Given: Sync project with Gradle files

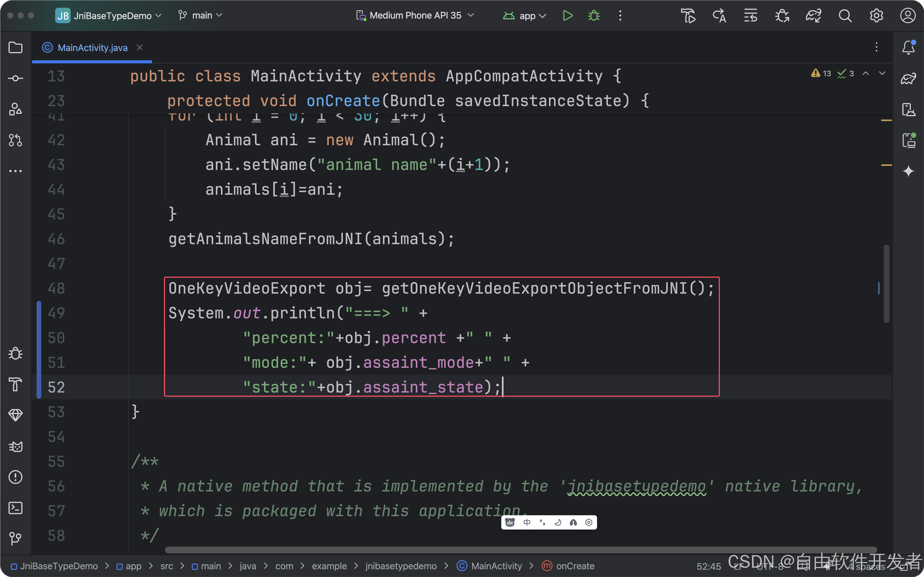Looking at the screenshot, I should tap(813, 15).
